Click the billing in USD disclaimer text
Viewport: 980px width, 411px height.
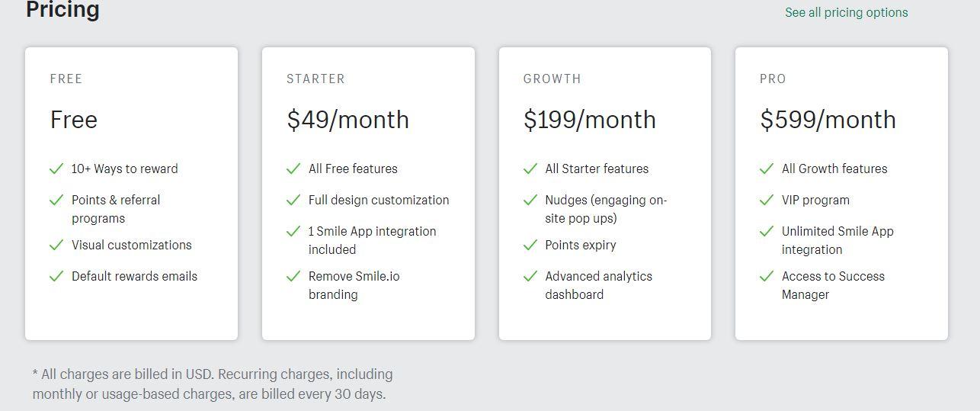coord(213,384)
